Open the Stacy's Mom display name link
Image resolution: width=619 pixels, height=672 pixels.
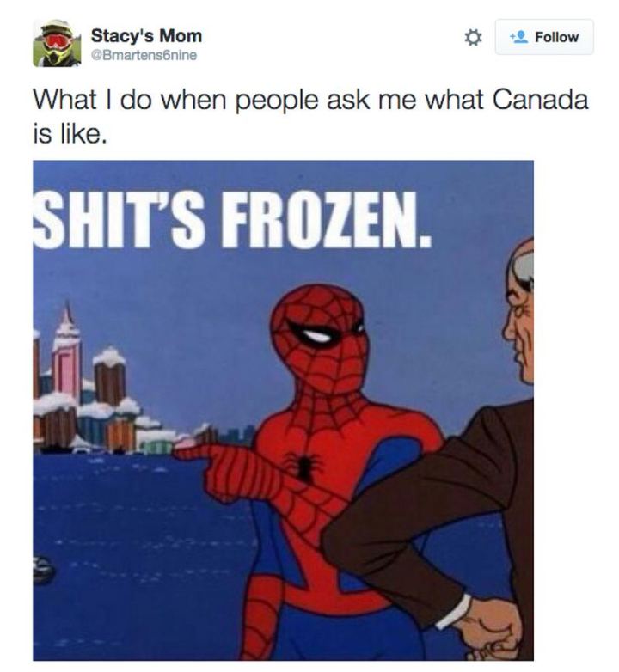click(146, 35)
